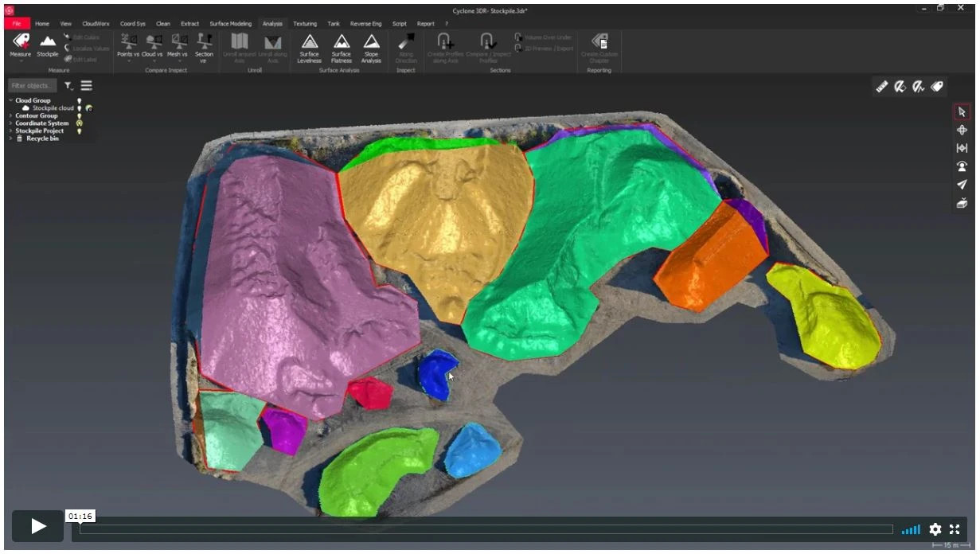Adjust the video volume bars
Viewport: 980px width, 554px height.
[911, 529]
